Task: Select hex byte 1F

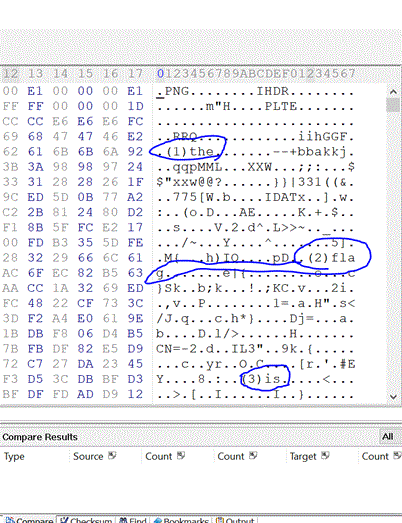Action: (135, 182)
